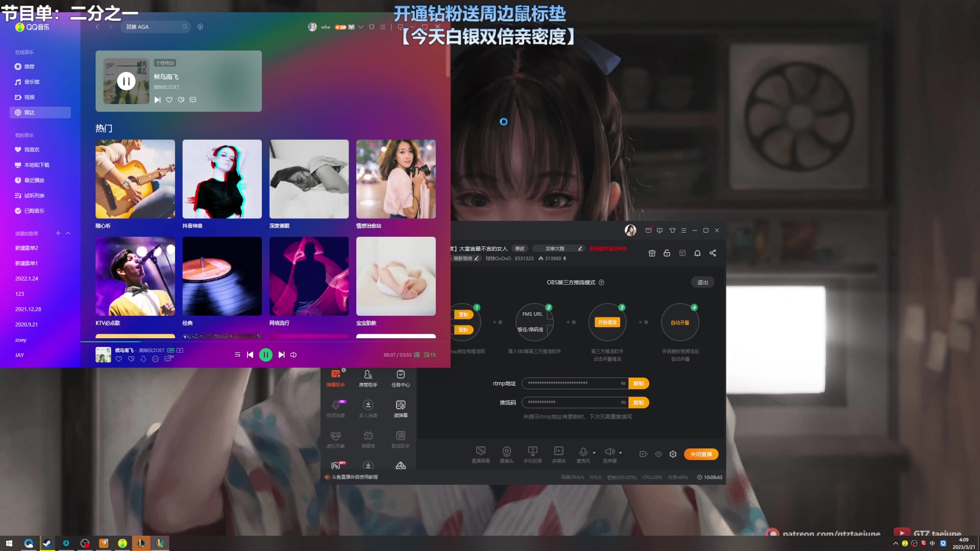Favorite the song on the radio card
Viewport: 980px width, 551px height.
point(169,100)
